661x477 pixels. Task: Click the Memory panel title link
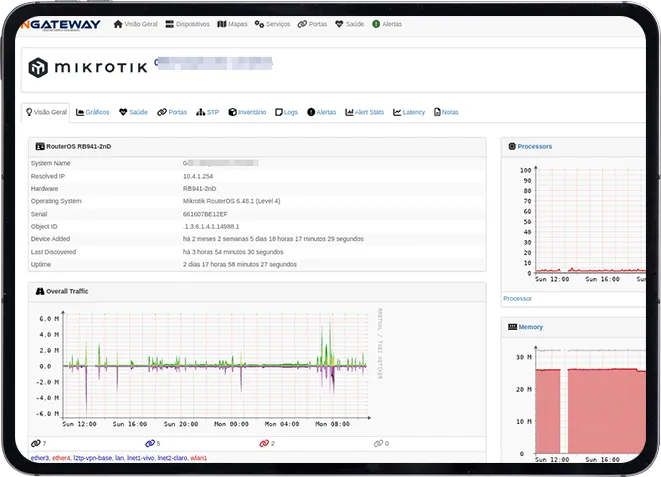531,327
